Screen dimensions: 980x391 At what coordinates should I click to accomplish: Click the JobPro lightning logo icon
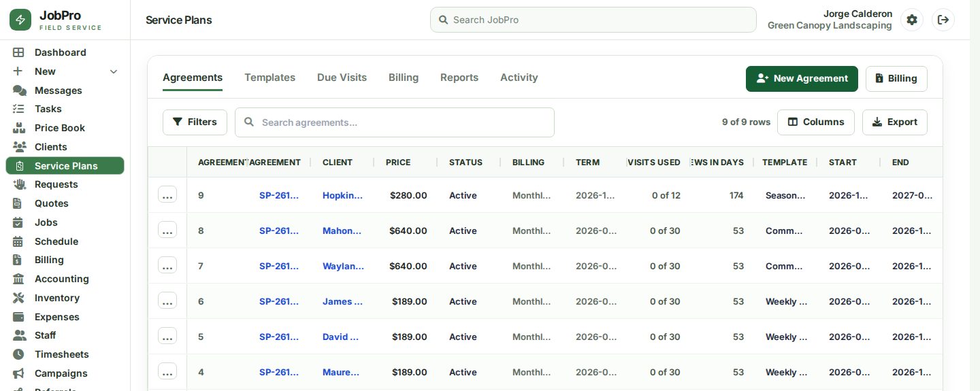20,20
